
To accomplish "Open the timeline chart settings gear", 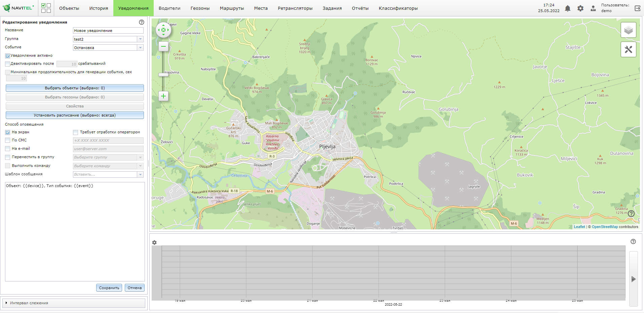I will click(x=154, y=242).
